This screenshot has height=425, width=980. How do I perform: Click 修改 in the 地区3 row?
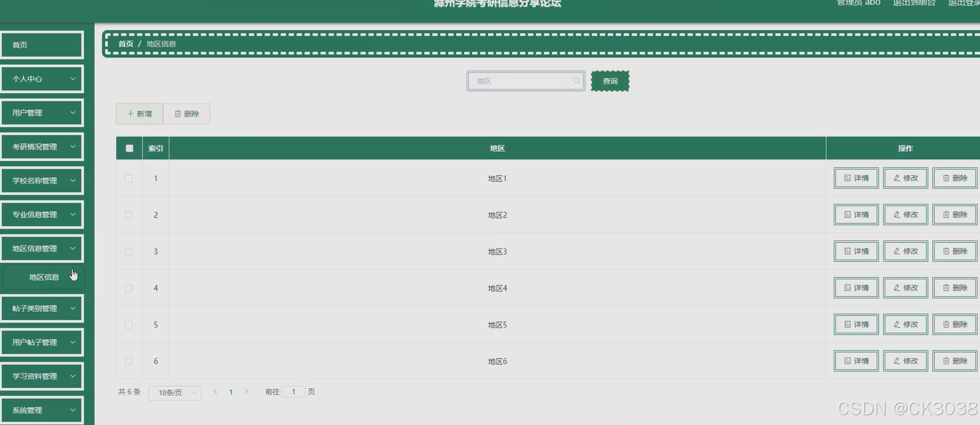point(906,251)
